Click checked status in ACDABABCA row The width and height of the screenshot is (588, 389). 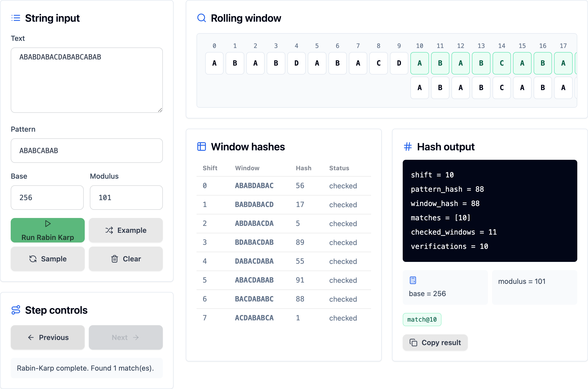(343, 318)
